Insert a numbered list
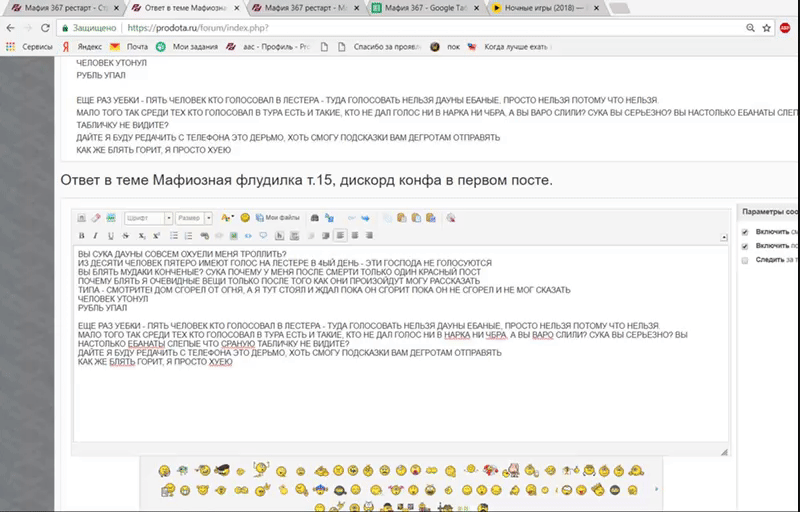800x512 pixels. [189, 236]
